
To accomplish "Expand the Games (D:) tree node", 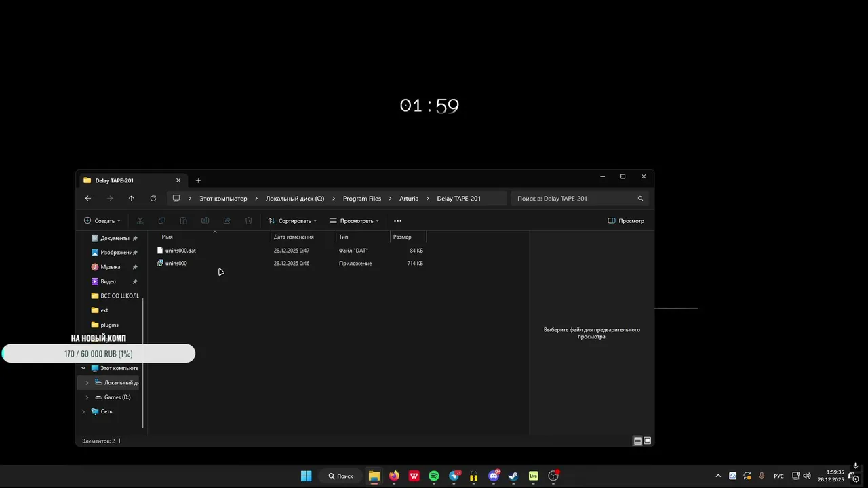I will pyautogui.click(x=87, y=397).
